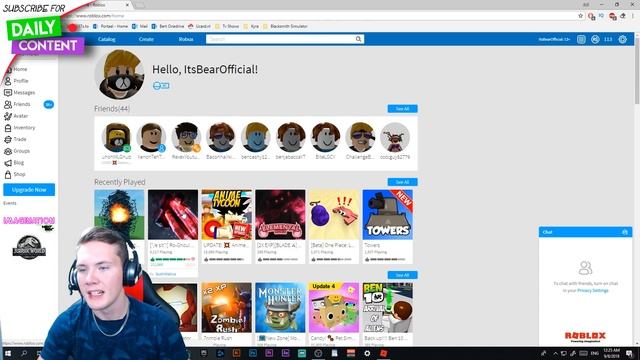See all friends
This screenshot has width=640, height=360.
[402, 109]
